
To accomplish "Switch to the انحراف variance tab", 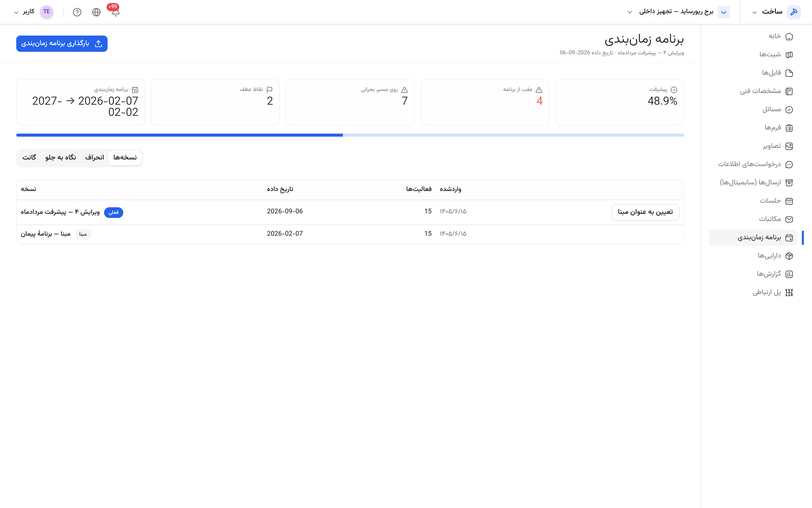I will coord(95,157).
